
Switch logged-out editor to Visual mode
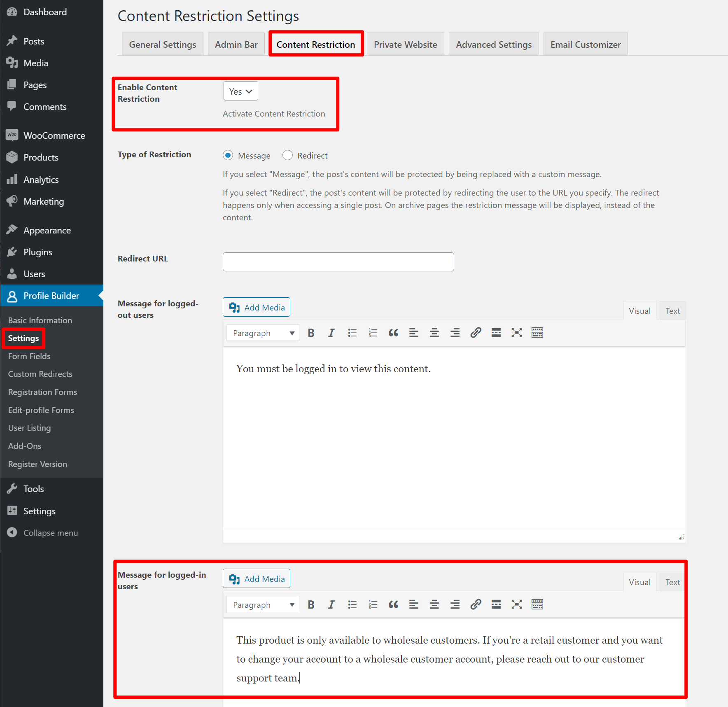click(639, 311)
